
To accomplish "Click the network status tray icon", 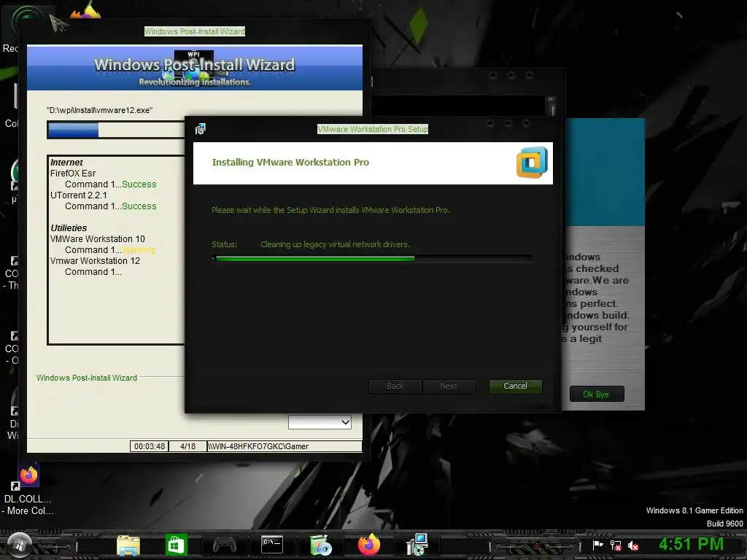I will [x=616, y=545].
